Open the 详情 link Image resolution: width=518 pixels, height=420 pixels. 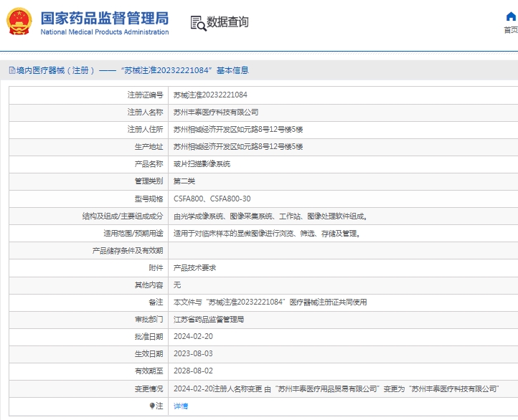181,406
